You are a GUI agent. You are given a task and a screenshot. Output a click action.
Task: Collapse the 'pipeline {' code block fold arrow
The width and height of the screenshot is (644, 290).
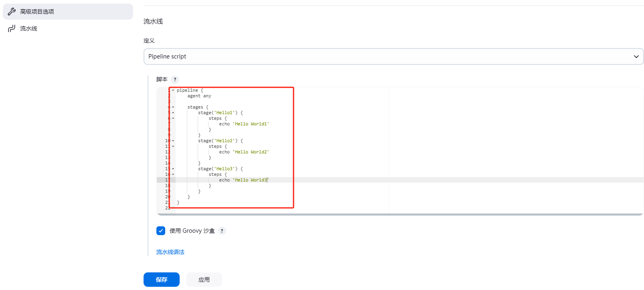point(173,91)
